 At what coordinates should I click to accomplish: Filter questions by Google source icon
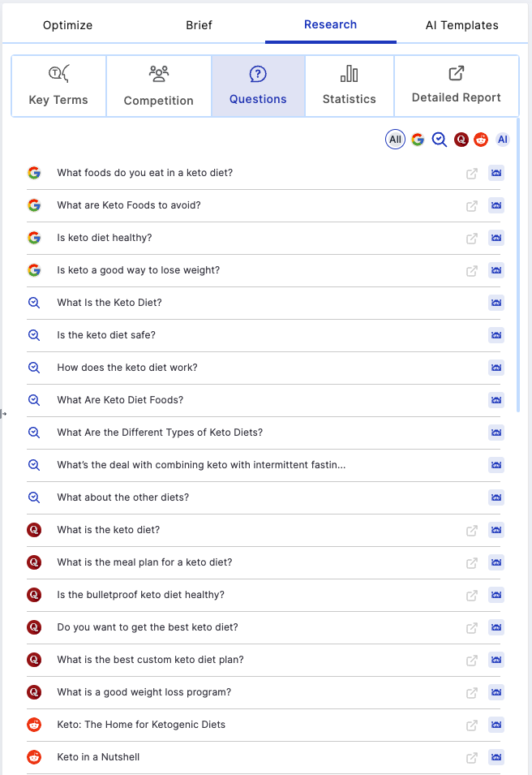coord(418,140)
